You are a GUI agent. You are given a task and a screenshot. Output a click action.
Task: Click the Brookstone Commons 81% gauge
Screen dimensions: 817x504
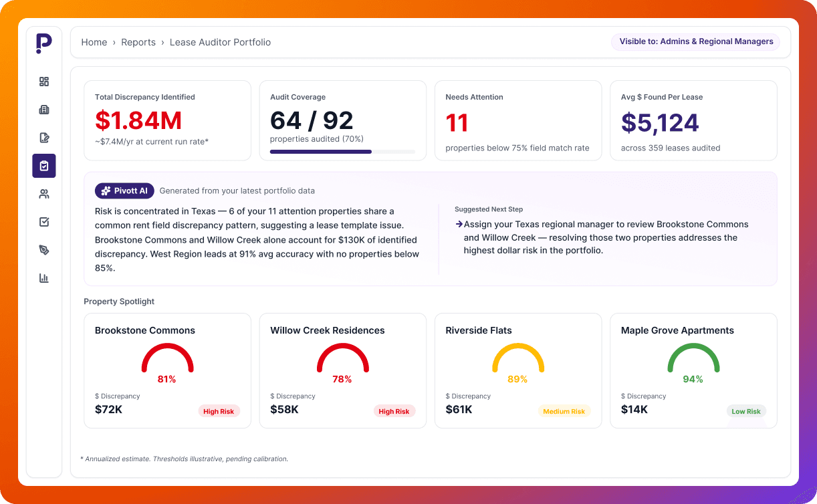point(167,363)
